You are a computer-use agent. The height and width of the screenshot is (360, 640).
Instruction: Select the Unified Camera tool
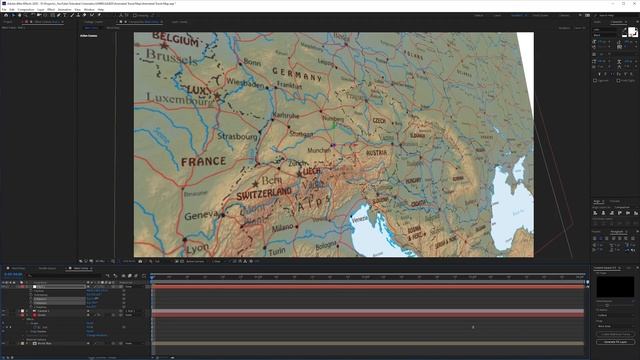point(39,15)
